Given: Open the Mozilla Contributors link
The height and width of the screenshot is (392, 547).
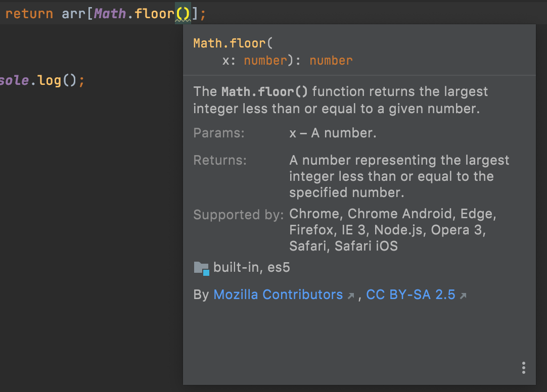Looking at the screenshot, I should coord(278,295).
